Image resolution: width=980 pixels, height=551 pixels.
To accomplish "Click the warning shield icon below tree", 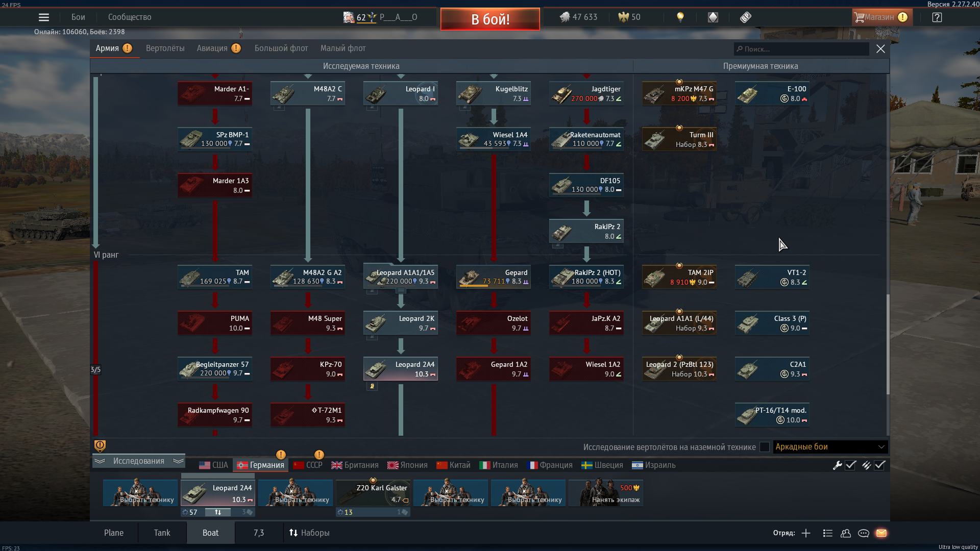I will click(100, 446).
